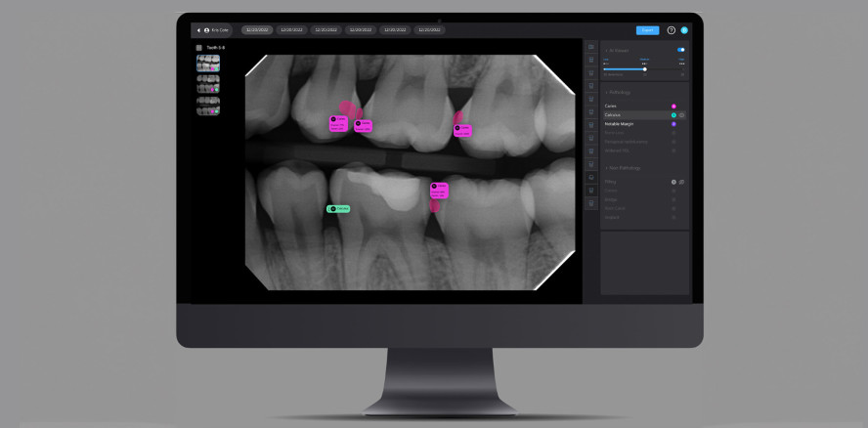
Task: Open the user profile avatar icon
Action: coord(684,30)
